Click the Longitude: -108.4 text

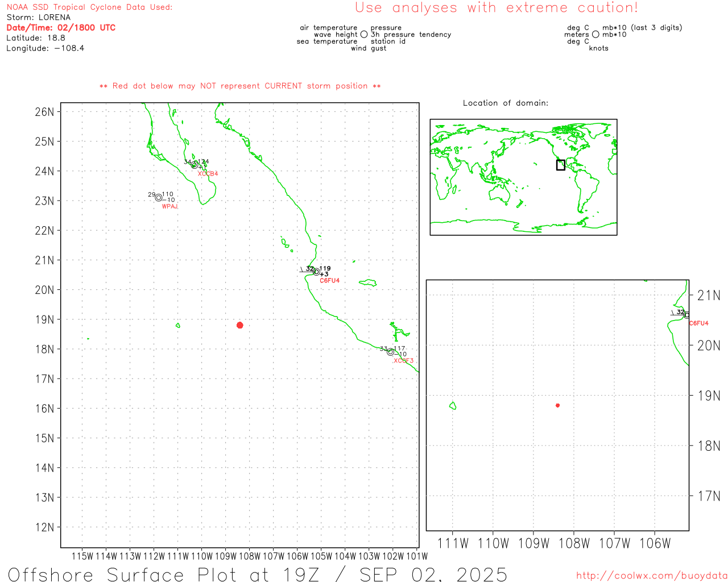[45, 48]
